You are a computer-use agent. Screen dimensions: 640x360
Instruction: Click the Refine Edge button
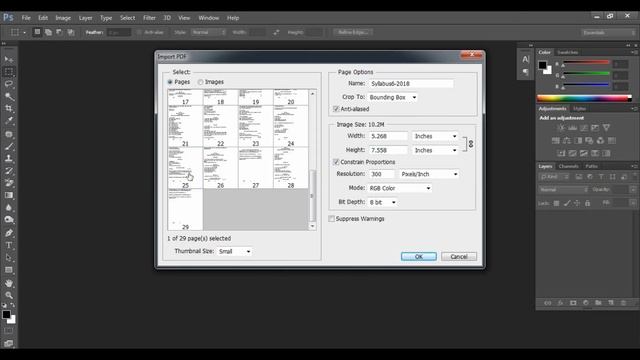coord(353,32)
